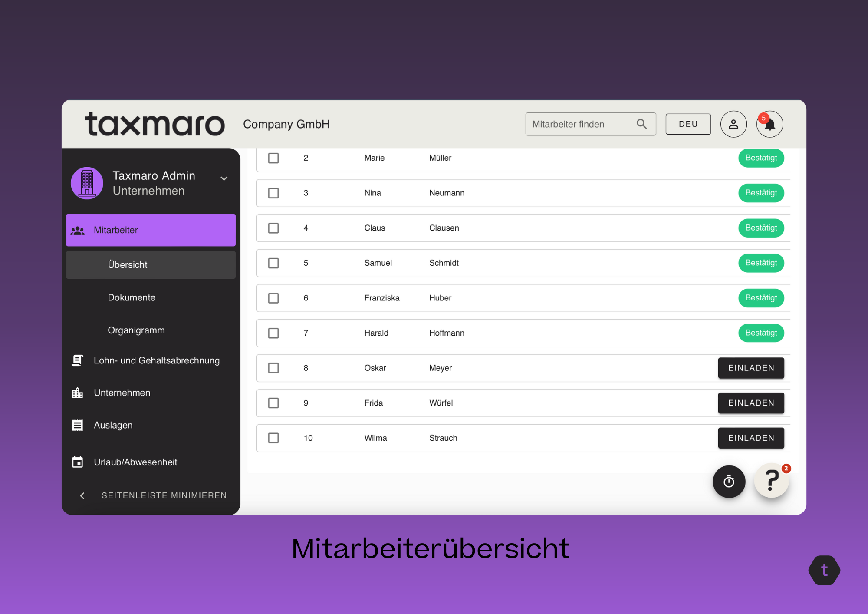
Task: Open the help question mark button
Action: pyautogui.click(x=771, y=481)
